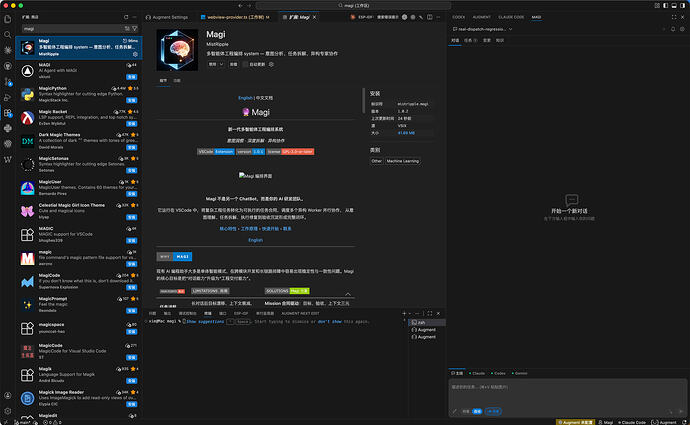690x425 pixels.
Task: Install the Dark Magic Themes extension
Action: (132, 147)
